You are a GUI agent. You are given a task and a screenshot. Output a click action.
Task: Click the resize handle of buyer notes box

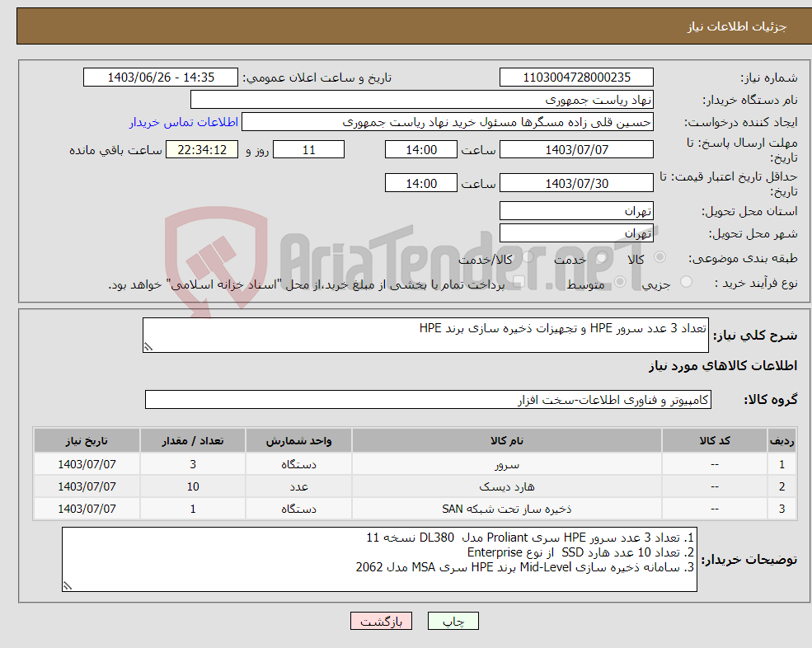[68, 586]
